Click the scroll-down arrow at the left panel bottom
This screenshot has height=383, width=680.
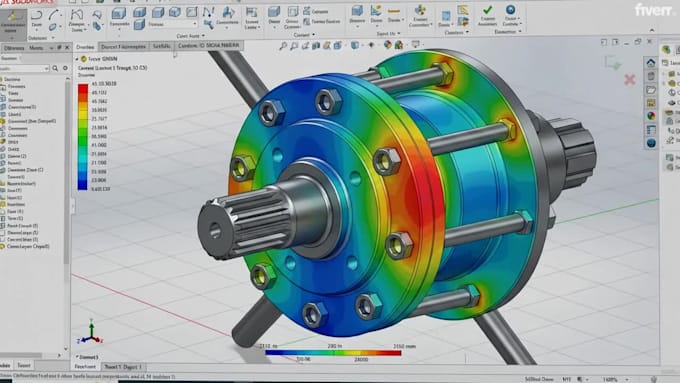(x=66, y=348)
